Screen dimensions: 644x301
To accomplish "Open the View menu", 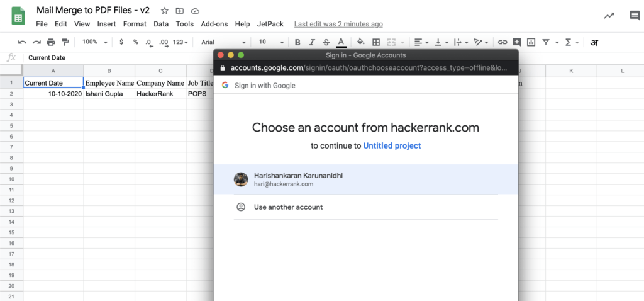I will click(x=82, y=24).
